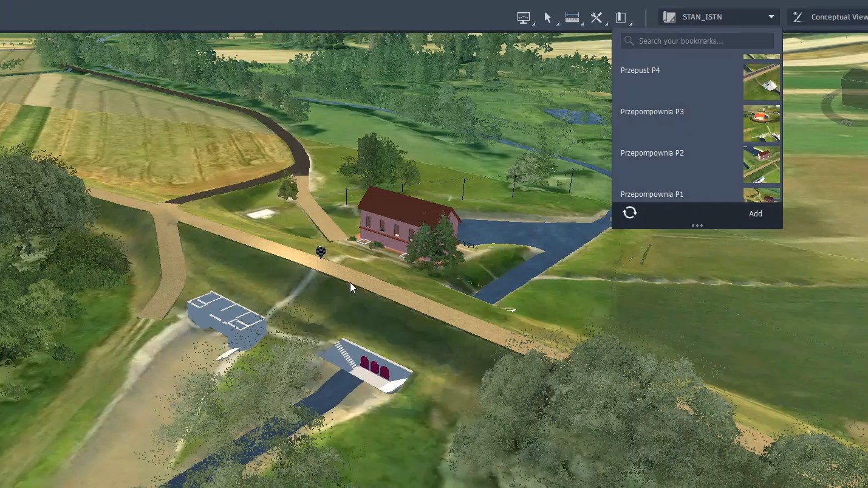Image resolution: width=868 pixels, height=488 pixels.
Task: Open the STAN_ISTN view dropdown
Action: click(771, 16)
